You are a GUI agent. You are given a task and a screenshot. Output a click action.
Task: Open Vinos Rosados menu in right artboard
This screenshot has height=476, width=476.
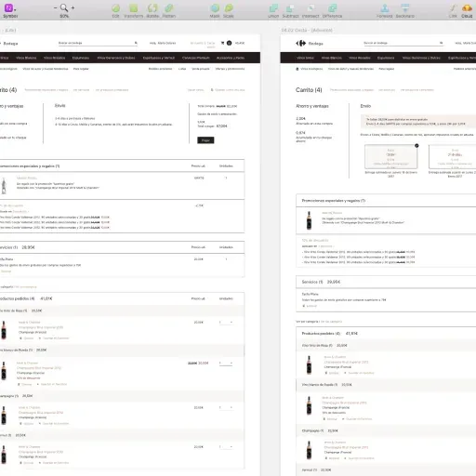coord(360,58)
